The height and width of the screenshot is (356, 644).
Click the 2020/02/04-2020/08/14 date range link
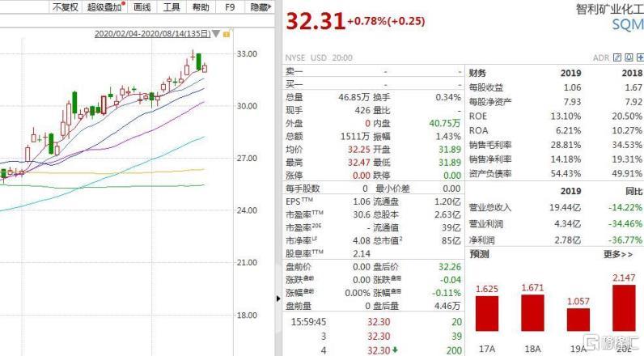click(152, 34)
